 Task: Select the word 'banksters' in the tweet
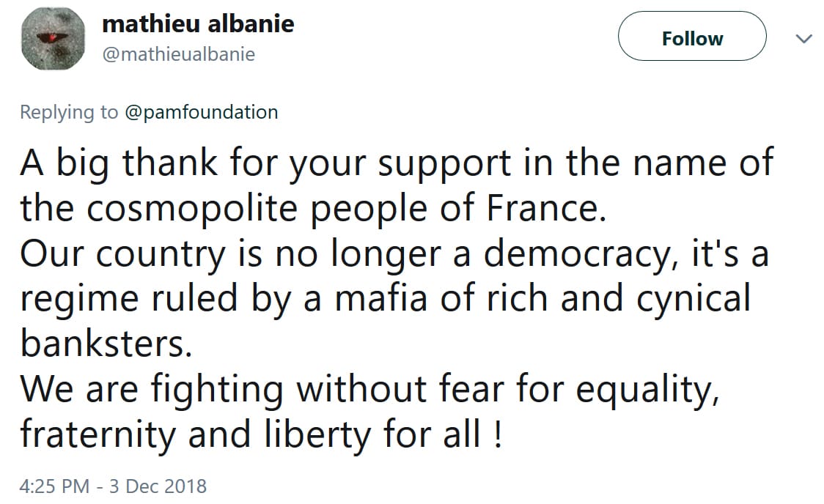(102, 344)
